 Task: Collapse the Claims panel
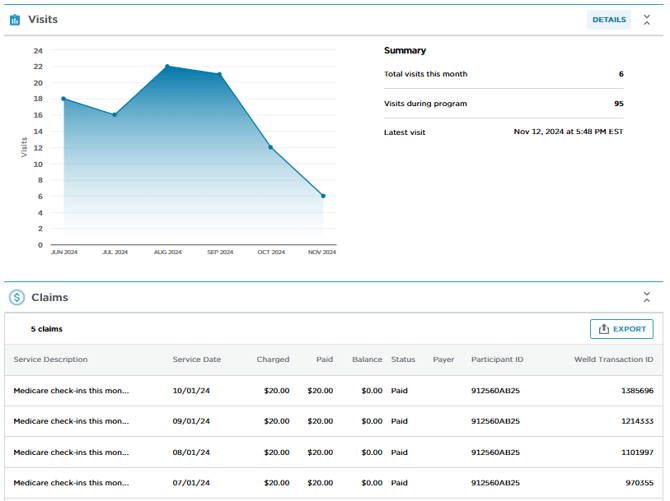click(x=647, y=297)
